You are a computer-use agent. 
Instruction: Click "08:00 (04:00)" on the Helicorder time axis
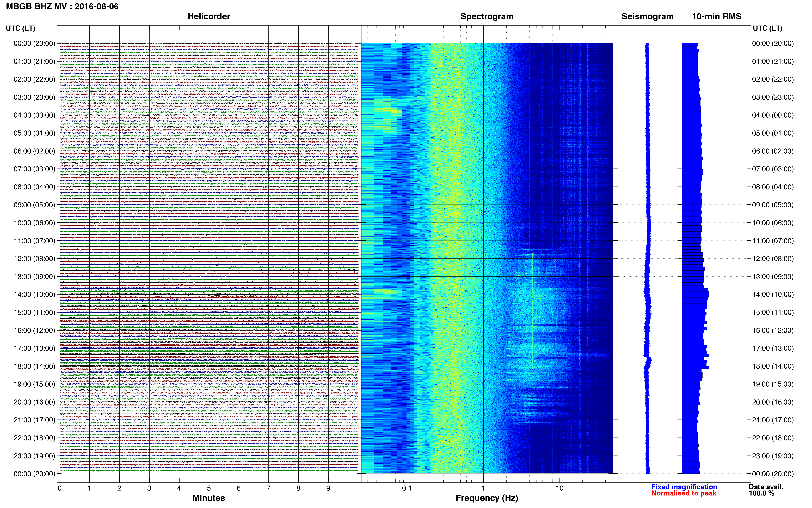pyautogui.click(x=34, y=187)
